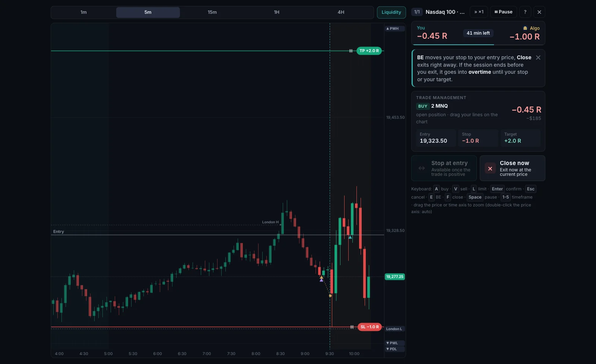Switch chart to 1m timeframe
The height and width of the screenshot is (364, 596).
click(83, 12)
